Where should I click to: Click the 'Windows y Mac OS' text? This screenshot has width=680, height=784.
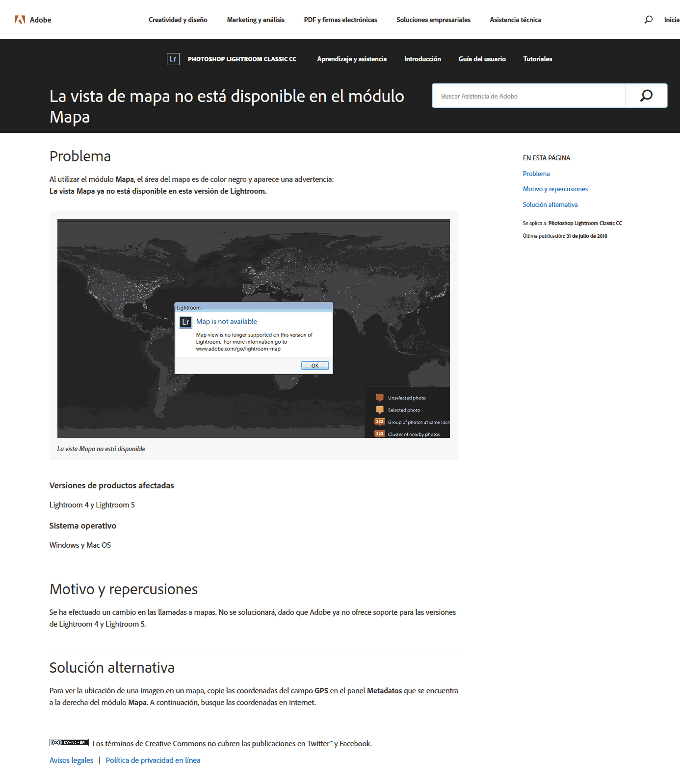[80, 545]
